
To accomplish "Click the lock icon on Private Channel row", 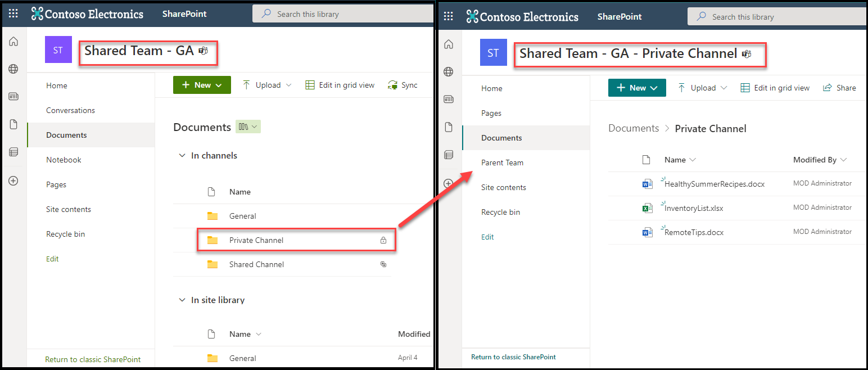I will pyautogui.click(x=383, y=240).
